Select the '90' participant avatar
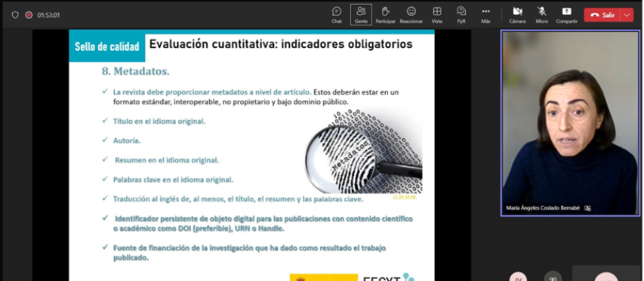 point(553,277)
